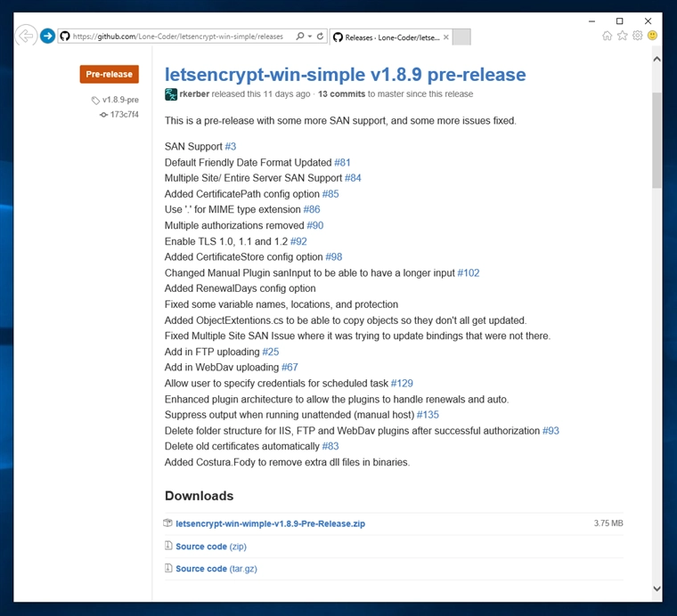Open issue #81 link
Screen dimensions: 677x616
coord(342,163)
